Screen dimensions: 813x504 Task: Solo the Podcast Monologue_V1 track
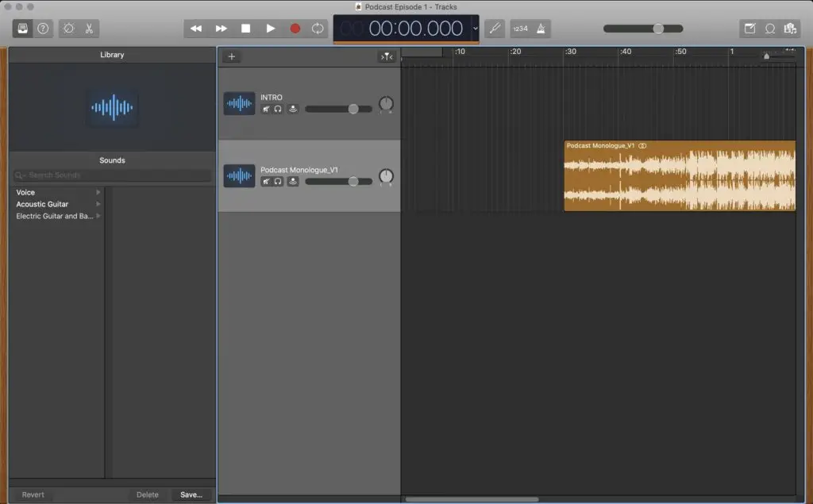[x=277, y=181]
